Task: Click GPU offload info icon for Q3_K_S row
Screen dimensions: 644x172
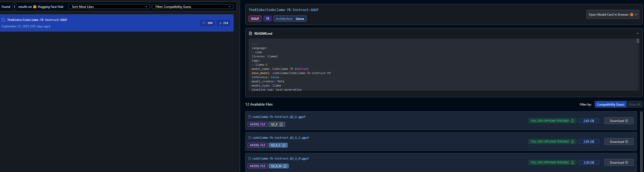Action: (572, 142)
